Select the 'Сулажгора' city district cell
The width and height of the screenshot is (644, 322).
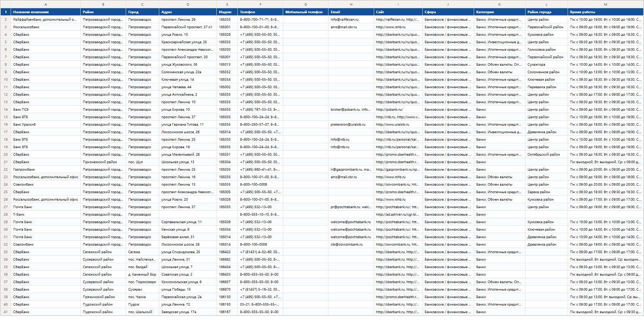pos(547,65)
